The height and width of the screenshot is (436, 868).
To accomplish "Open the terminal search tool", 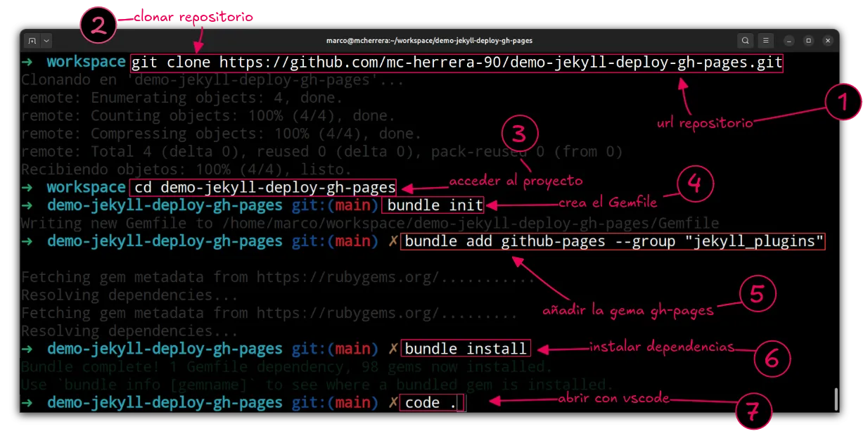I will click(746, 40).
